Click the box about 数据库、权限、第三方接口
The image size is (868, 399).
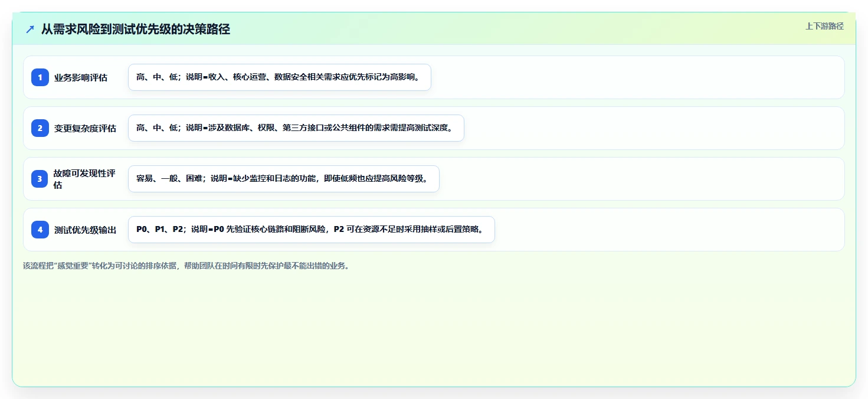pos(296,128)
